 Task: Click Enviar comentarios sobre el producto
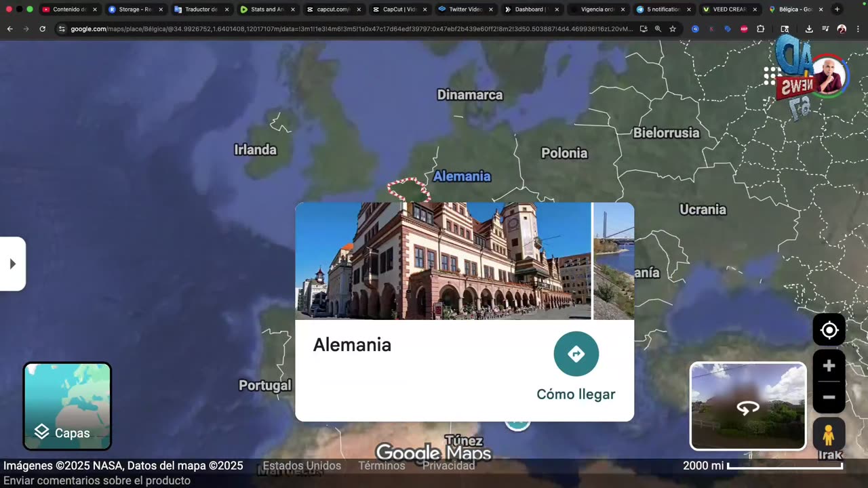coord(97,481)
